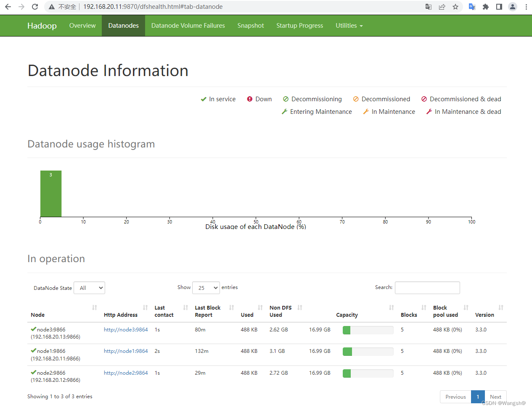This screenshot has height=410, width=532.
Task: Expand the Utilities dropdown menu
Action: (x=349, y=26)
